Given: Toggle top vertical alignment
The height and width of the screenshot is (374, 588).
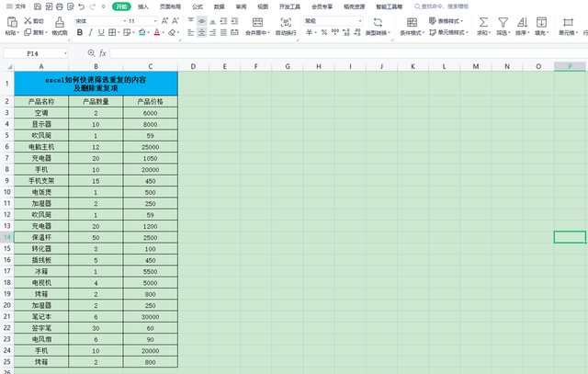Looking at the screenshot, I should [191, 20].
